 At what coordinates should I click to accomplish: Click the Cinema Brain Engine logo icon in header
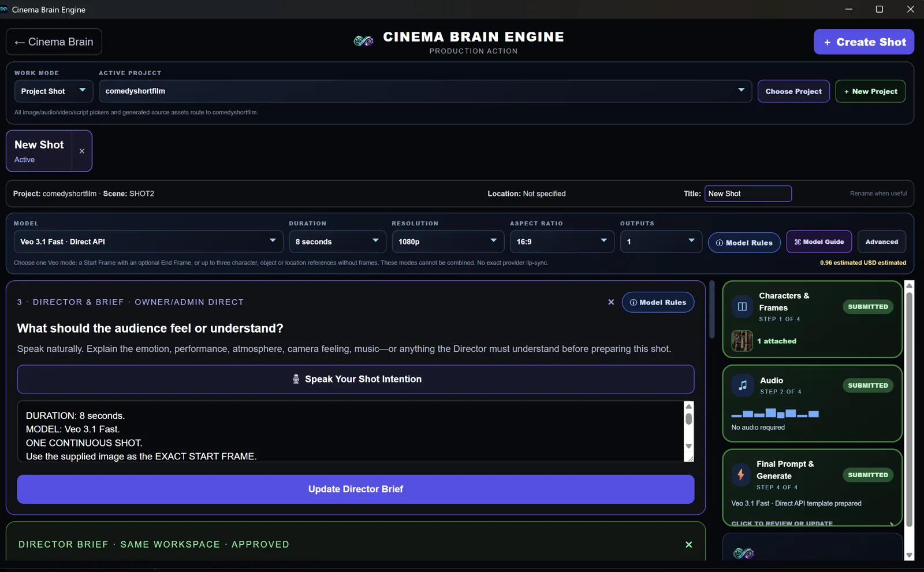[363, 40]
